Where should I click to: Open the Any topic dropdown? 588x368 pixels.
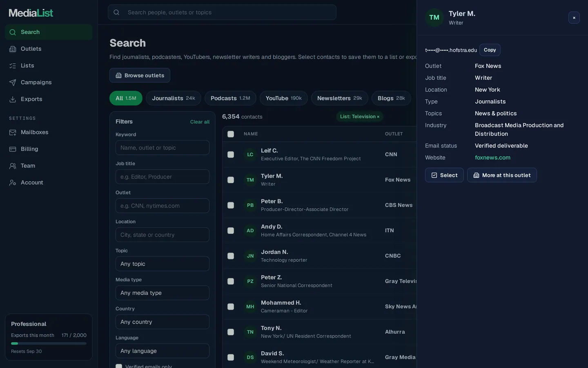(163, 264)
